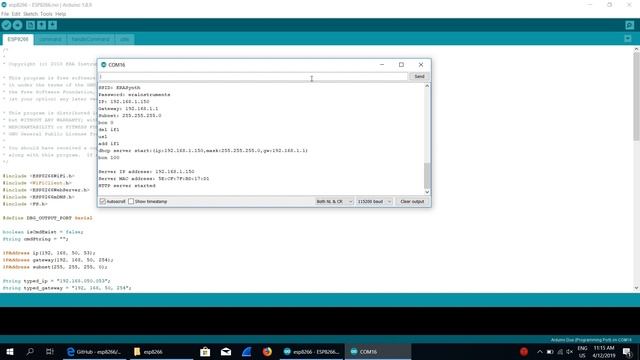
Task: Click the Verify sketch checkmark icon
Action: point(6,25)
